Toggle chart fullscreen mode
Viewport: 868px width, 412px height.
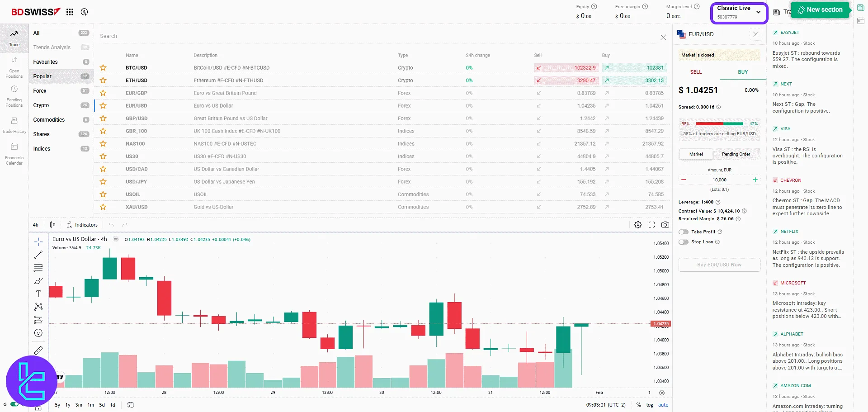tap(651, 225)
